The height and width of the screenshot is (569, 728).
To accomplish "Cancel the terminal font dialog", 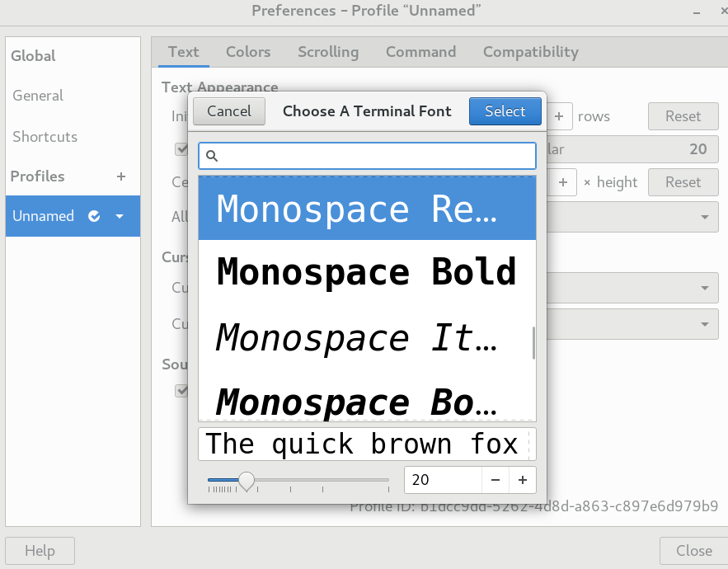I will click(x=228, y=111).
